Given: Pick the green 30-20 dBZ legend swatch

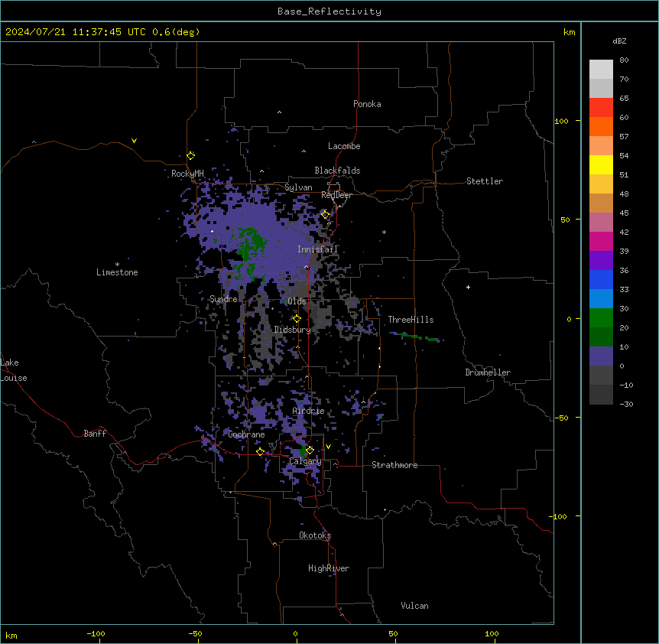Looking at the screenshot, I should pos(601,318).
